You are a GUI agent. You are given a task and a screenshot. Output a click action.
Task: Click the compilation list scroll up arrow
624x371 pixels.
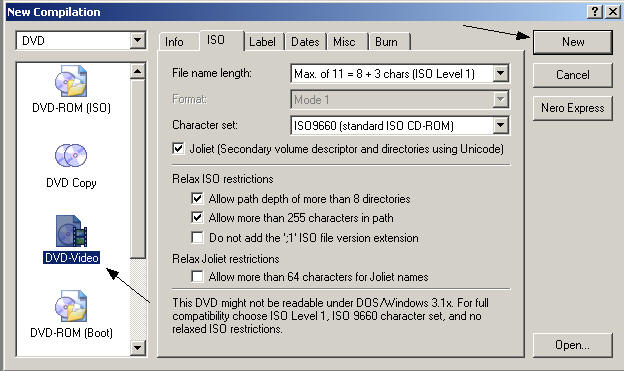point(137,71)
